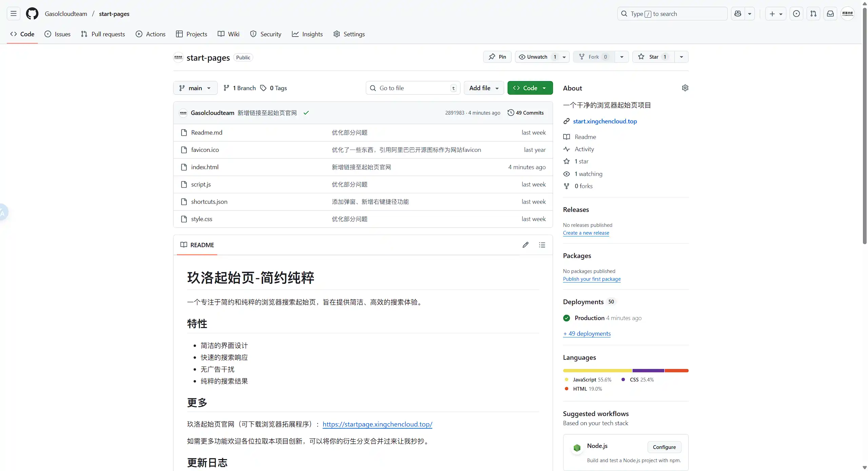Screen dimensions: 868x471
Task: Edit the README with the pencil icon
Action: [x=526, y=245]
